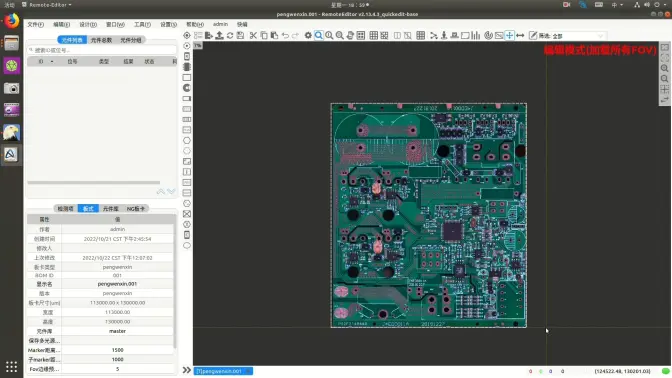Click ID column sort arrow

coord(52,62)
